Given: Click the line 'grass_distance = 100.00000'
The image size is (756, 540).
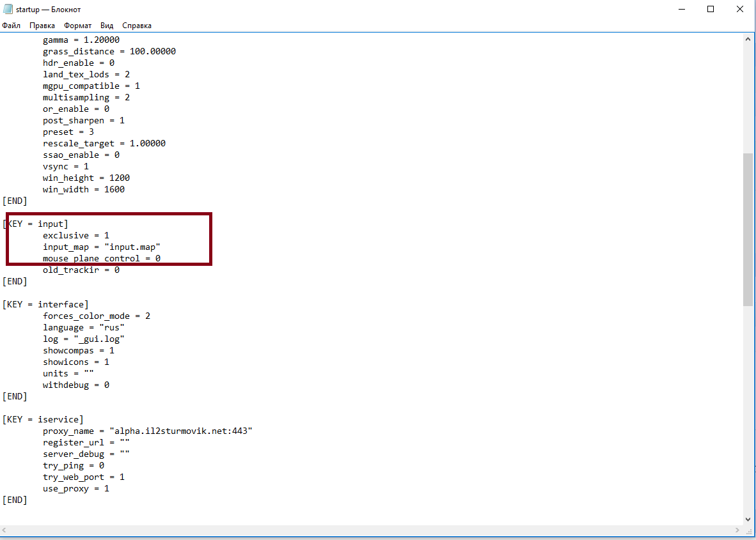Looking at the screenshot, I should pyautogui.click(x=109, y=52).
